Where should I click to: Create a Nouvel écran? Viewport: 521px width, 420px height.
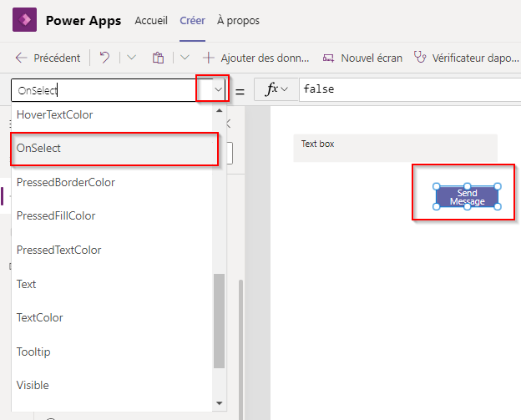tap(362, 58)
